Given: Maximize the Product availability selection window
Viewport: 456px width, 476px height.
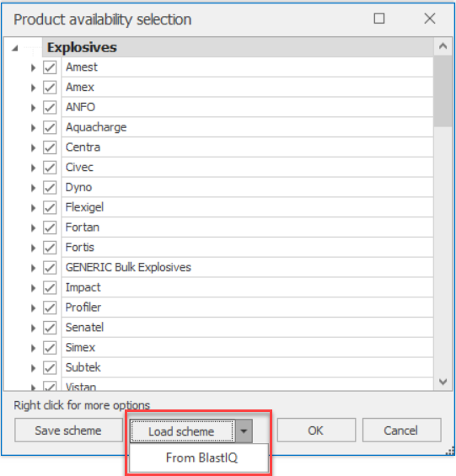Looking at the screenshot, I should [378, 19].
